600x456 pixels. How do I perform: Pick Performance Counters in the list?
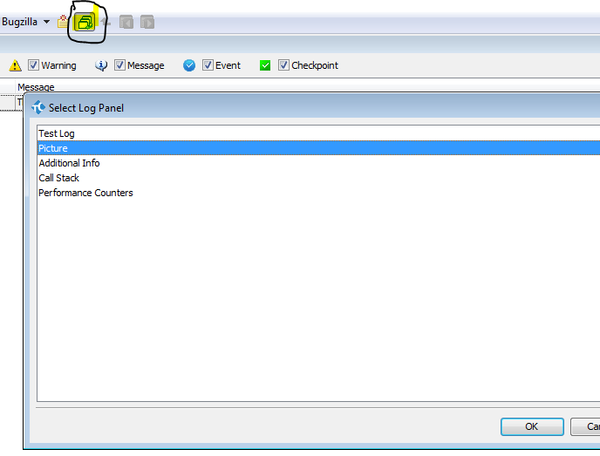pos(318,193)
